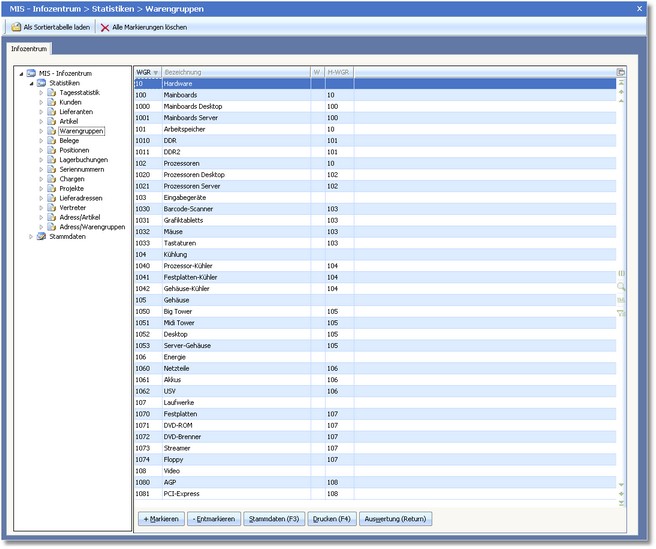Image resolution: width=656 pixels, height=549 pixels.
Task: Click the 'Als Sortiertabelle laden' toolbar icon
Action: 15,27
